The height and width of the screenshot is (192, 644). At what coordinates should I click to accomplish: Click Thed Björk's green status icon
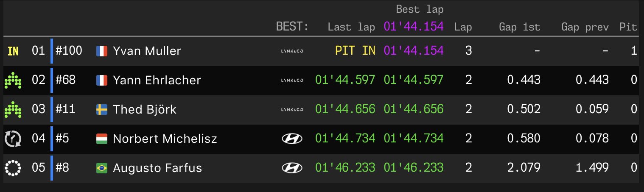coord(13,109)
